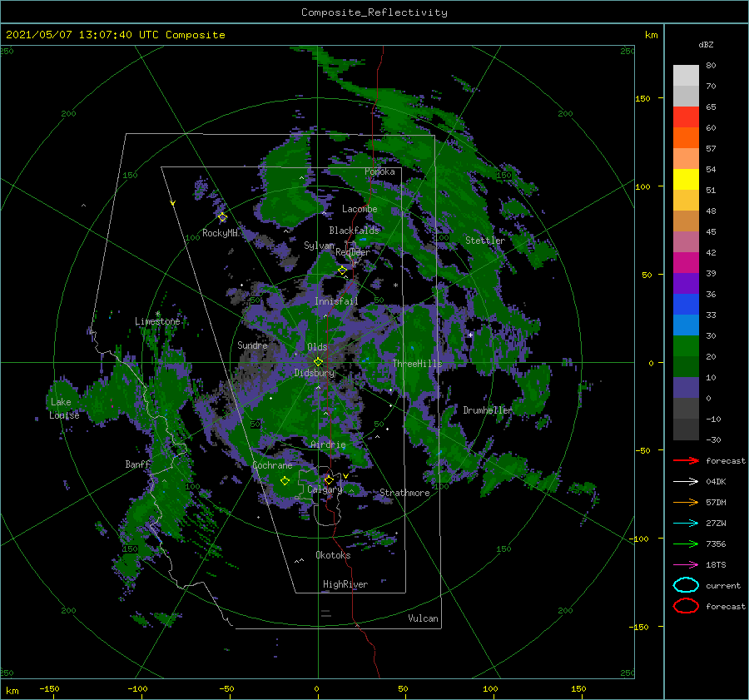Click the Drumheller city label

pos(488,410)
